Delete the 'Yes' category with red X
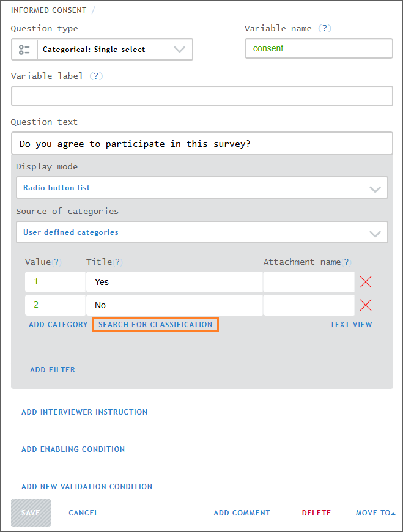The width and height of the screenshot is (403, 532). (366, 282)
